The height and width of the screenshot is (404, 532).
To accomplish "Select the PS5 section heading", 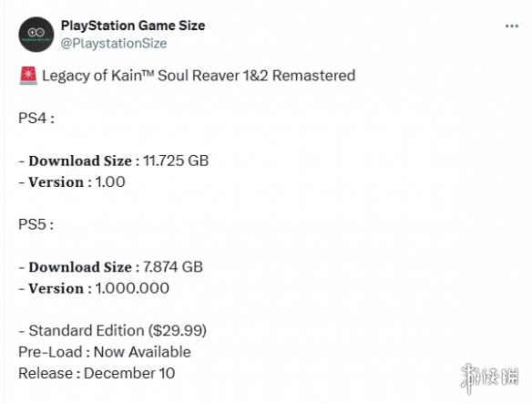I will [36, 224].
